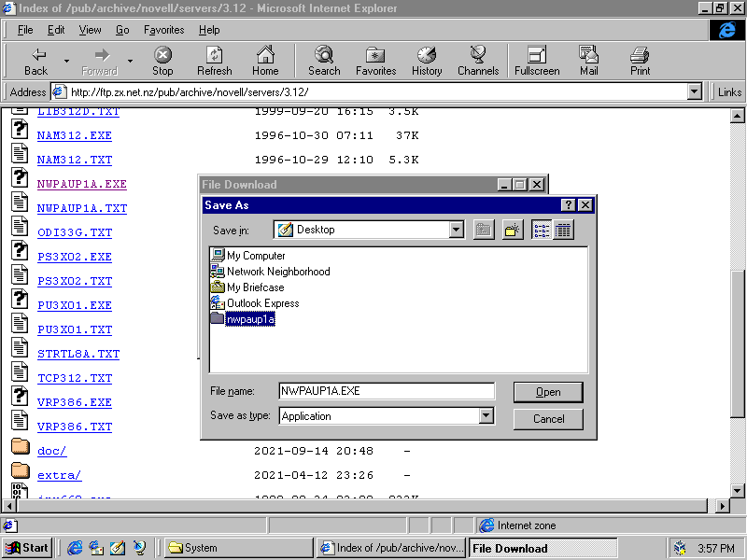Create New Folder in Save As dialog
Viewport: 747px width, 560px height.
click(x=512, y=230)
